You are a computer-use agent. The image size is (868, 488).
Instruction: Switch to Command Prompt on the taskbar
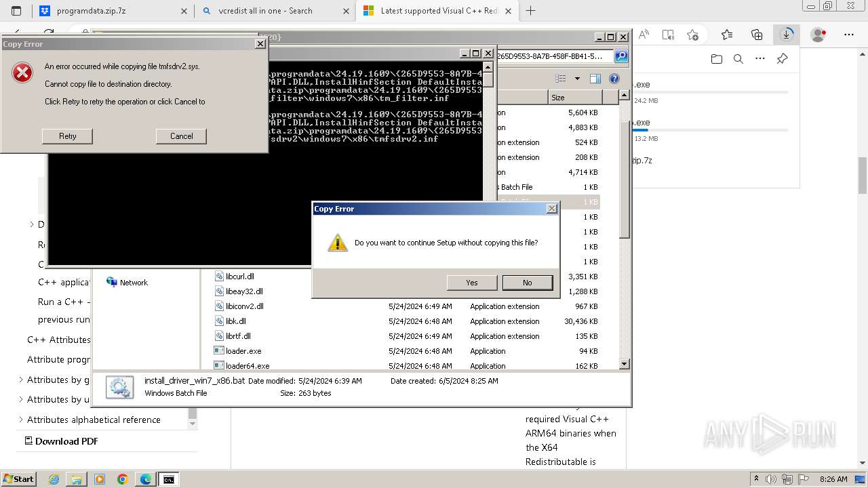tap(168, 479)
